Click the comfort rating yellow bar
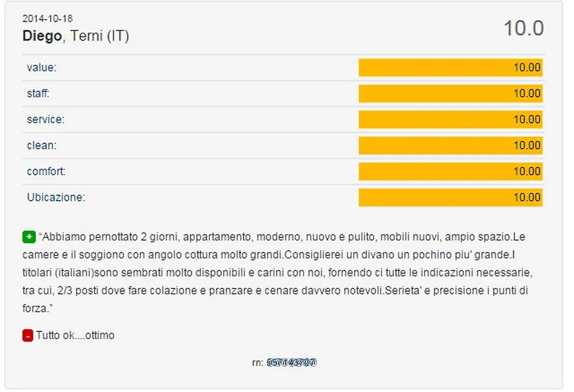Viewport: 574px width, 392px height. pos(451,171)
